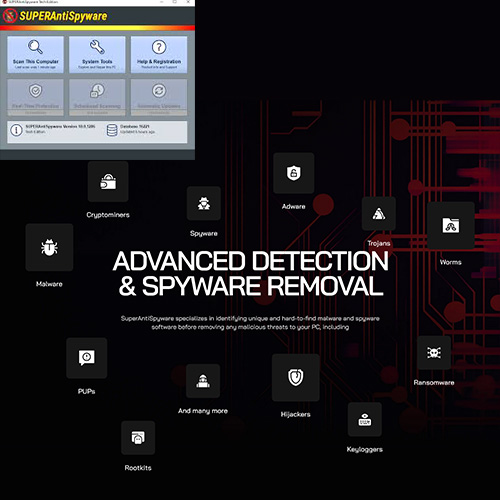Click the PUPs alert bubble icon
500x500 pixels.
[x=87, y=358]
